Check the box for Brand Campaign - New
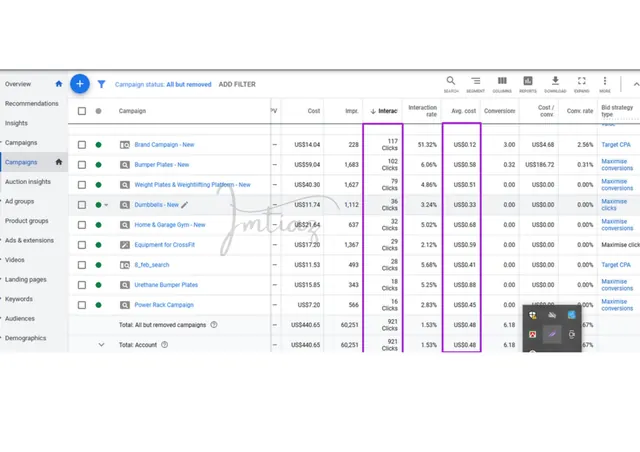 (82, 145)
